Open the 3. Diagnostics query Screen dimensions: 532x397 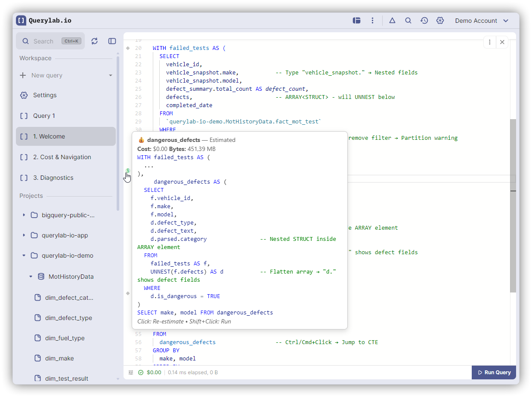53,178
